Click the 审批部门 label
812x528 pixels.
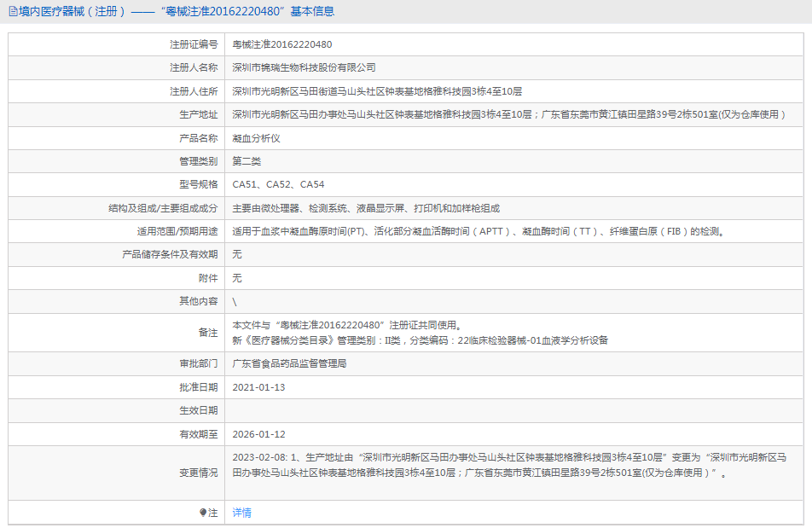pos(199,363)
